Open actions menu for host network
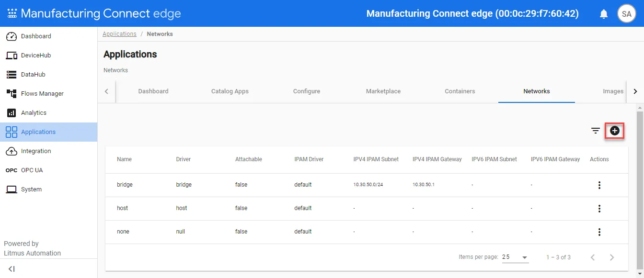Viewport: 644px width, 278px height. click(599, 209)
